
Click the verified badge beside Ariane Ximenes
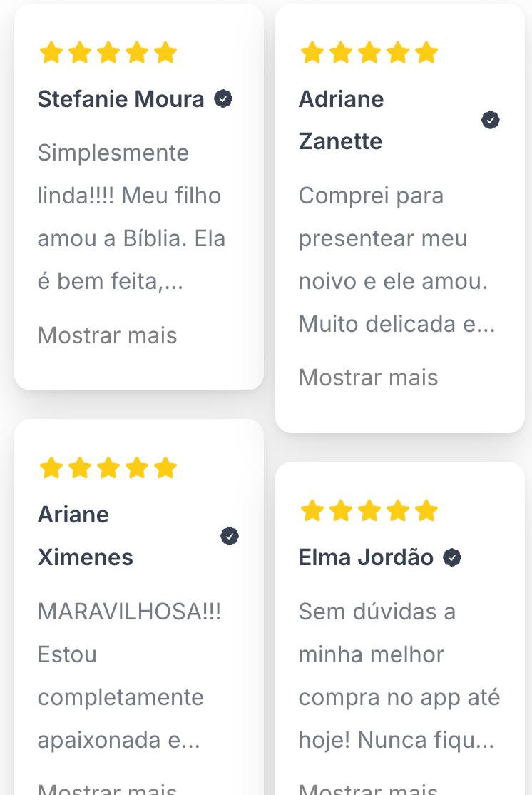[230, 536]
